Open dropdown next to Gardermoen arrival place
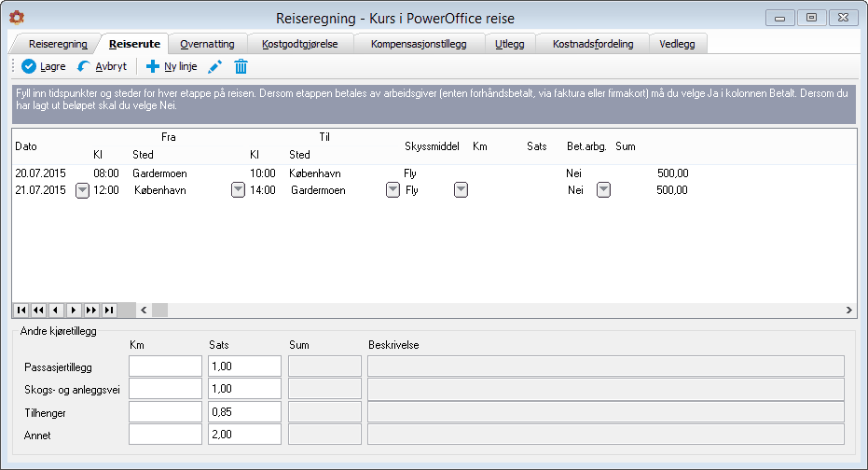The width and height of the screenshot is (868, 470). [393, 190]
